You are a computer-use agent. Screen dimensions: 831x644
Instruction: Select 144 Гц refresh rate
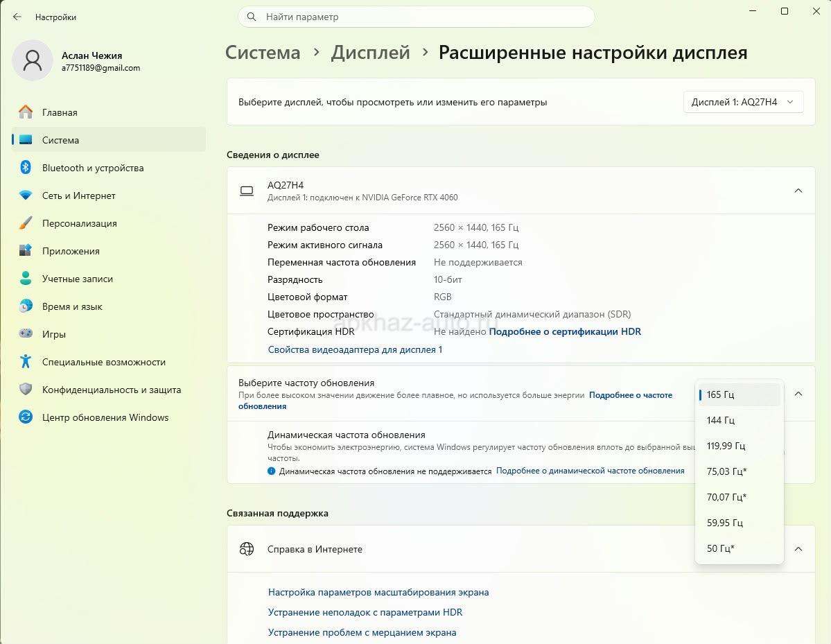pos(740,420)
